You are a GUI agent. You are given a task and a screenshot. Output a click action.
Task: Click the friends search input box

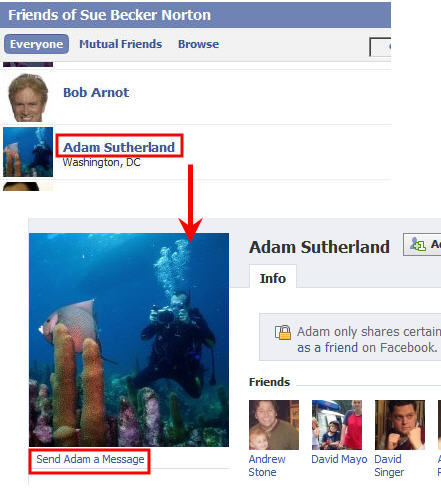380,47
